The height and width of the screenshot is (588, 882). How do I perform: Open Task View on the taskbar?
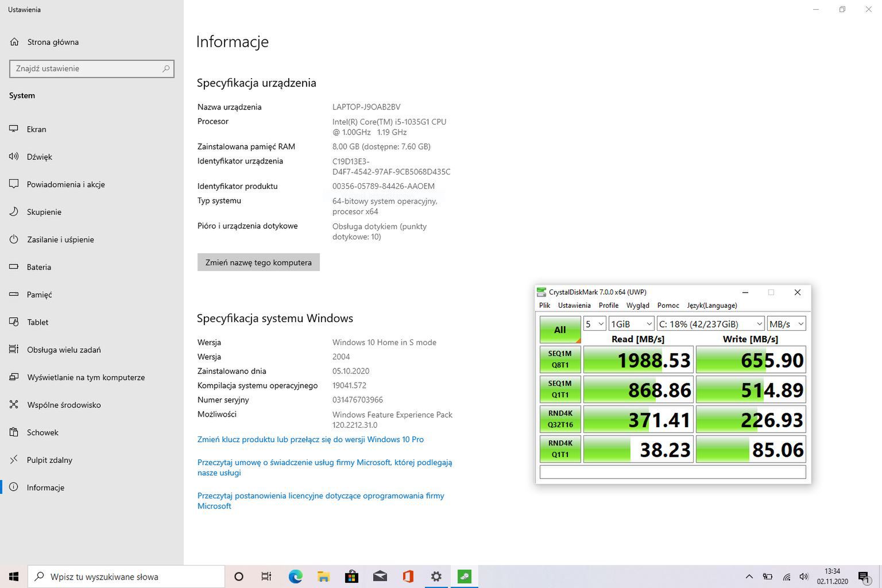point(266,577)
